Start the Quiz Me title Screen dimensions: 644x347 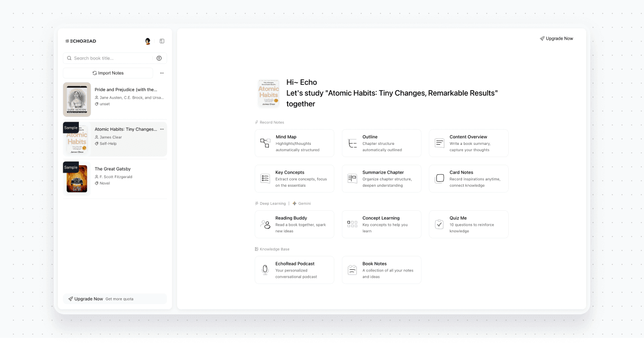coord(458,218)
